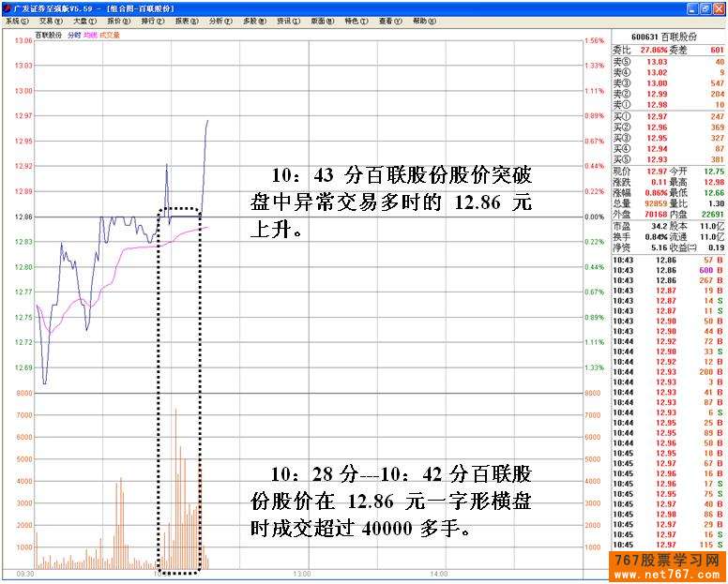Click the 最低 12.66 value
The height and width of the screenshot is (584, 728).
[714, 193]
